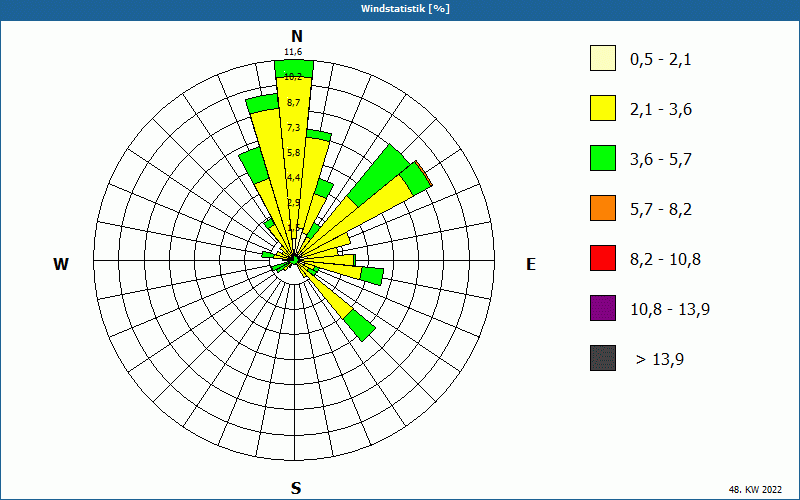Click the green southeast wind bar tip
This screenshot has height=500, width=800.
(360, 326)
